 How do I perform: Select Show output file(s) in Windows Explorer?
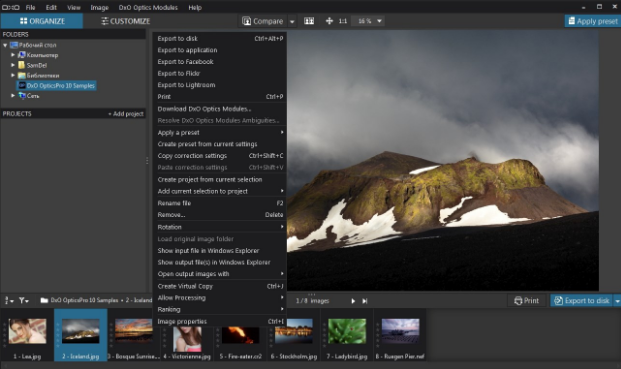[220, 262]
